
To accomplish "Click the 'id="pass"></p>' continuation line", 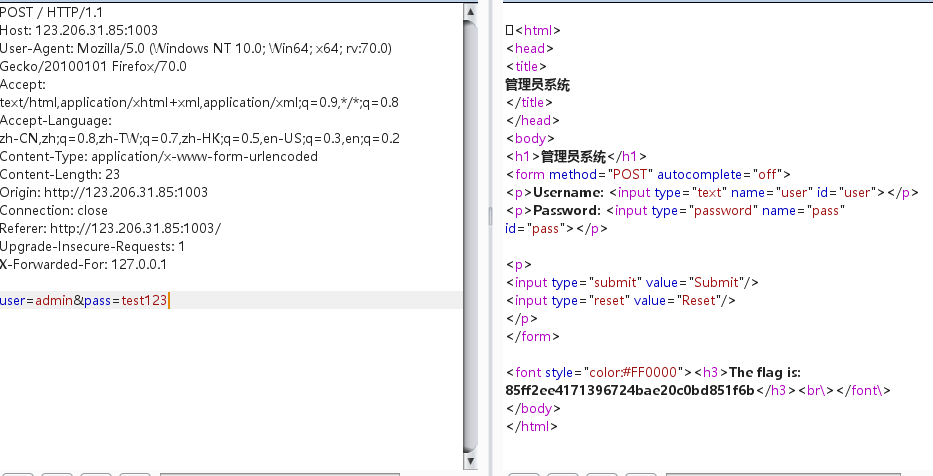I will point(556,228).
